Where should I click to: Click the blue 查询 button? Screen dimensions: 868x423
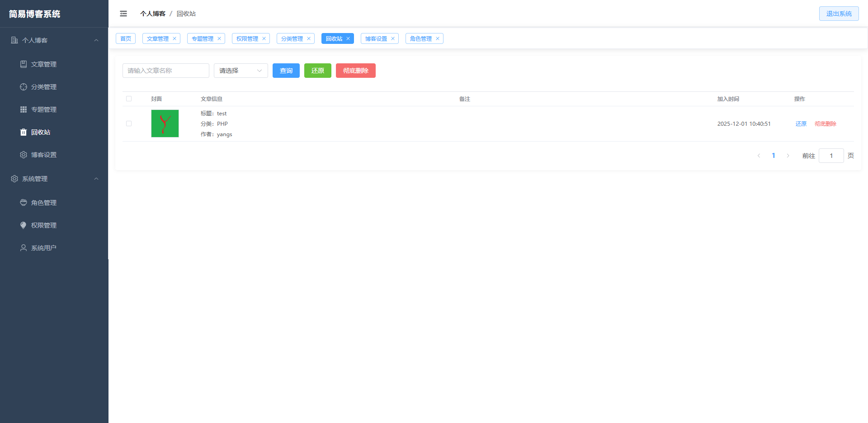pyautogui.click(x=286, y=71)
